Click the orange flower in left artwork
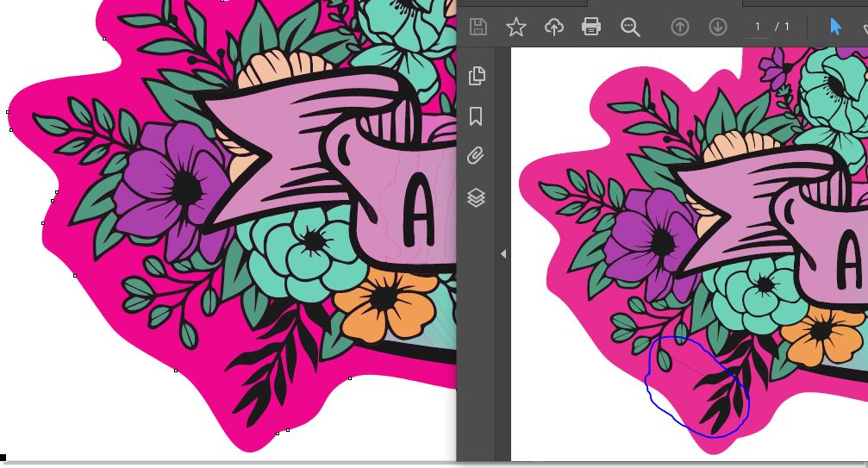The height and width of the screenshot is (468, 868). point(386,305)
